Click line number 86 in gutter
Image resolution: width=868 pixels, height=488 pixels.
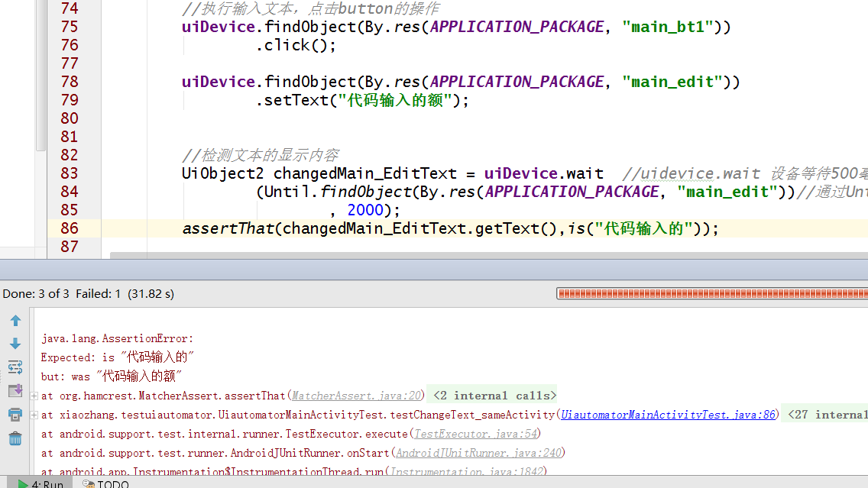coord(70,228)
